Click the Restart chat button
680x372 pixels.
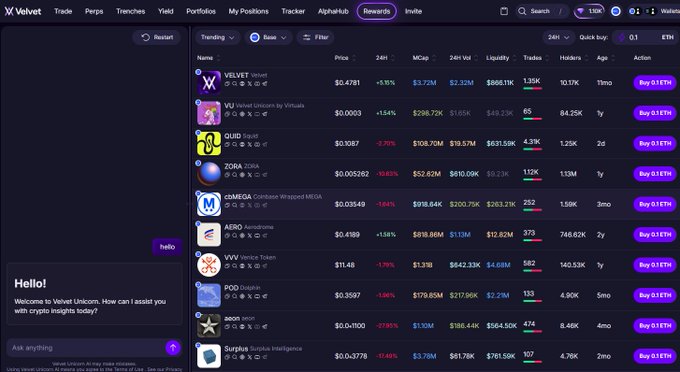pyautogui.click(x=157, y=37)
